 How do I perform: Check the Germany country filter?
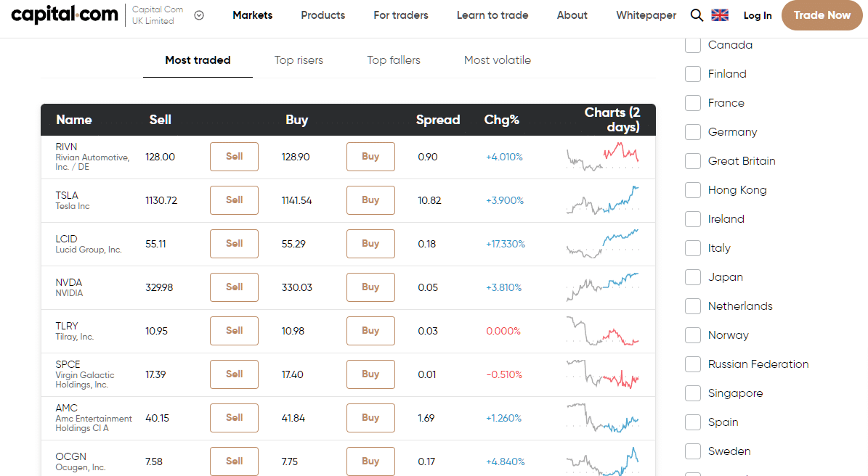(x=693, y=132)
